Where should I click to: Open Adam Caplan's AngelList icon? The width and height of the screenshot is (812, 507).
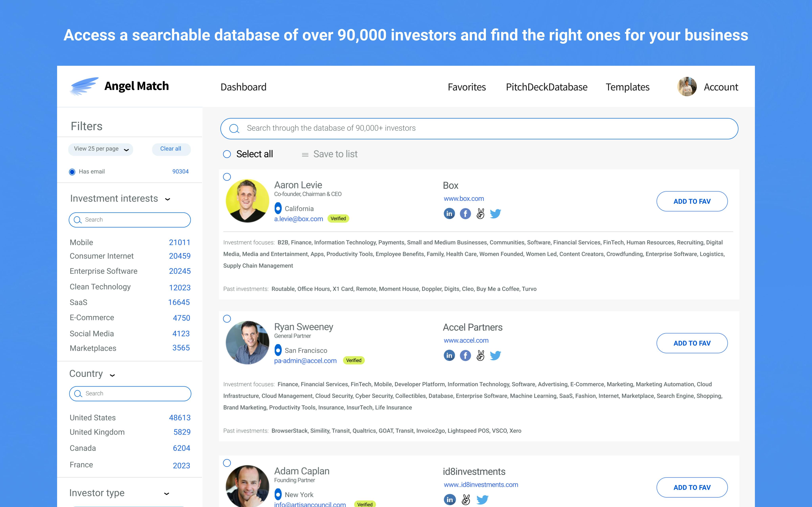(466, 500)
